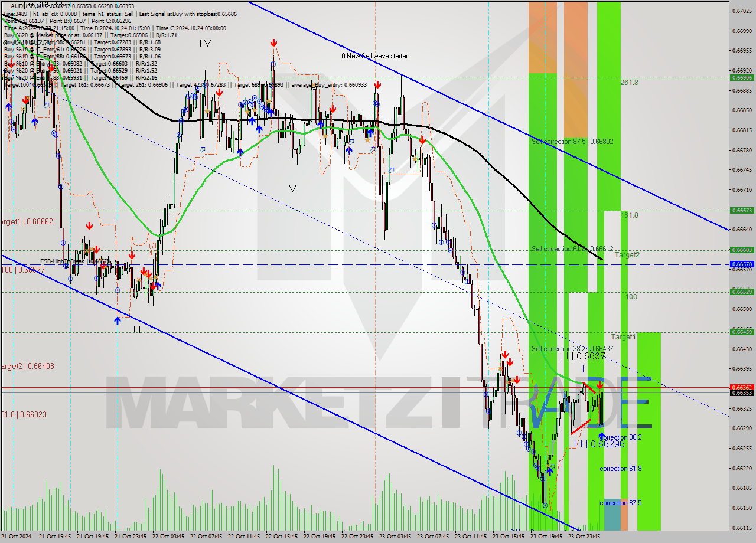Screen dimensions: 756x543
Task: Click the 0.66745 price scale value
Action: pos(741,169)
